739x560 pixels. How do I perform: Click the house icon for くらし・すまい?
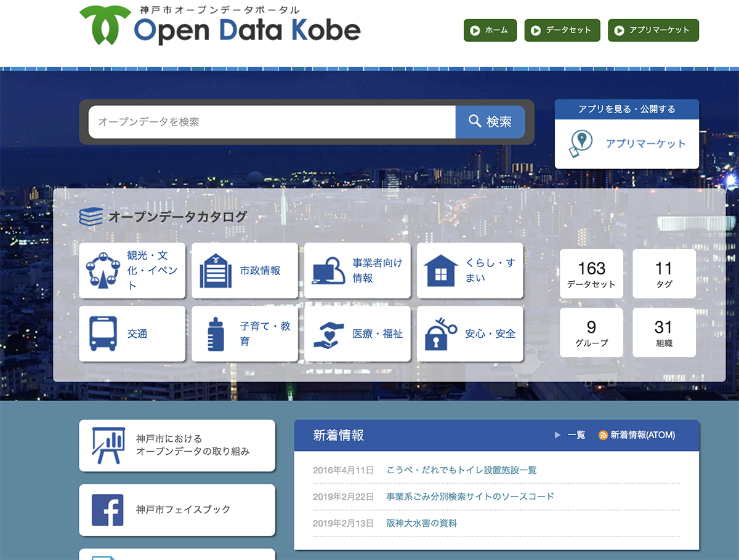[x=441, y=270]
